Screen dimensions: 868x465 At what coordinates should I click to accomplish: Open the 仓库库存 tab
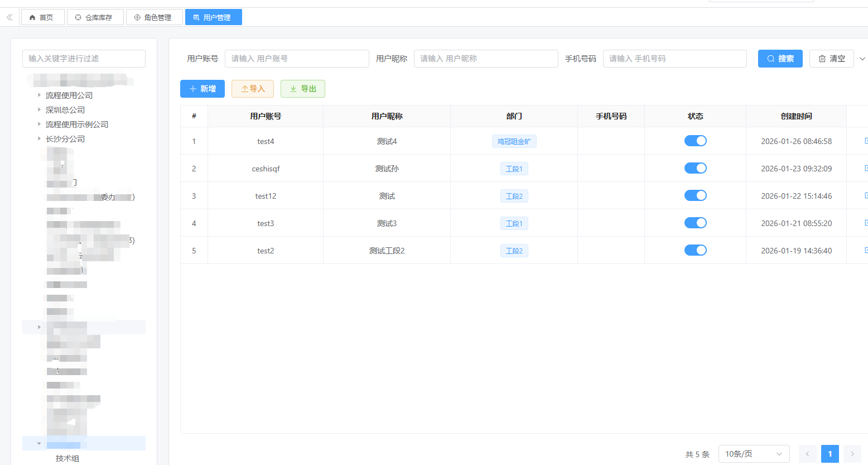[95, 17]
